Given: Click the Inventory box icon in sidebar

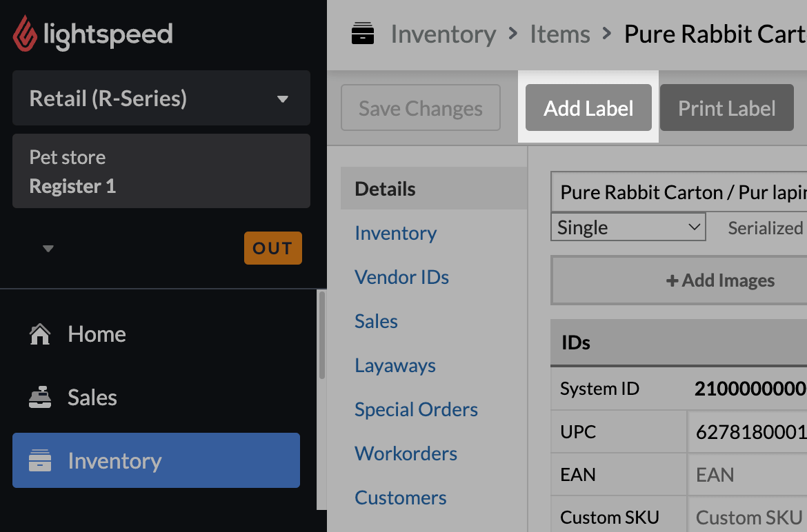Looking at the screenshot, I should coord(40,460).
